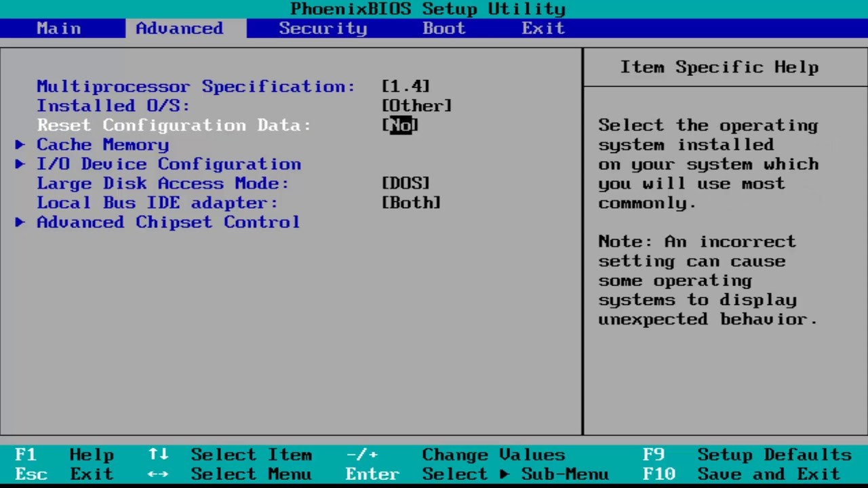Open the Security menu

pos(323,28)
